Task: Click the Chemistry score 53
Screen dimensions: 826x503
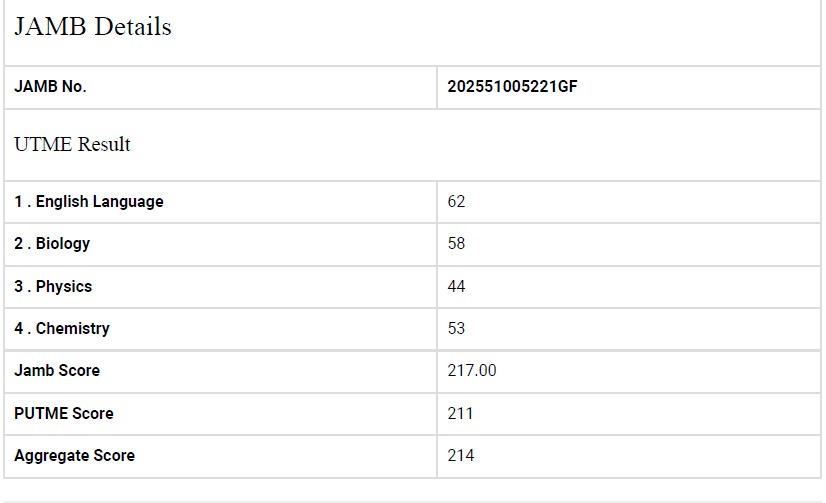Action: coord(457,329)
